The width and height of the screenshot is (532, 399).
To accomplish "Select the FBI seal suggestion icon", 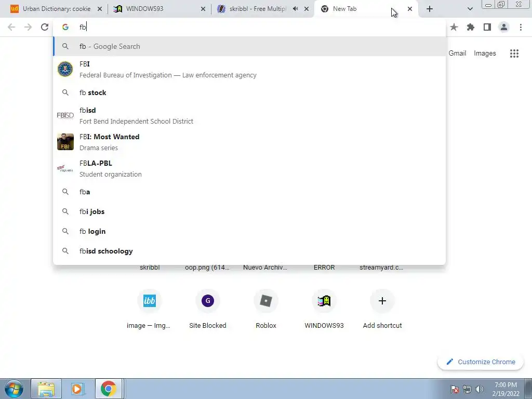I will pos(65,69).
